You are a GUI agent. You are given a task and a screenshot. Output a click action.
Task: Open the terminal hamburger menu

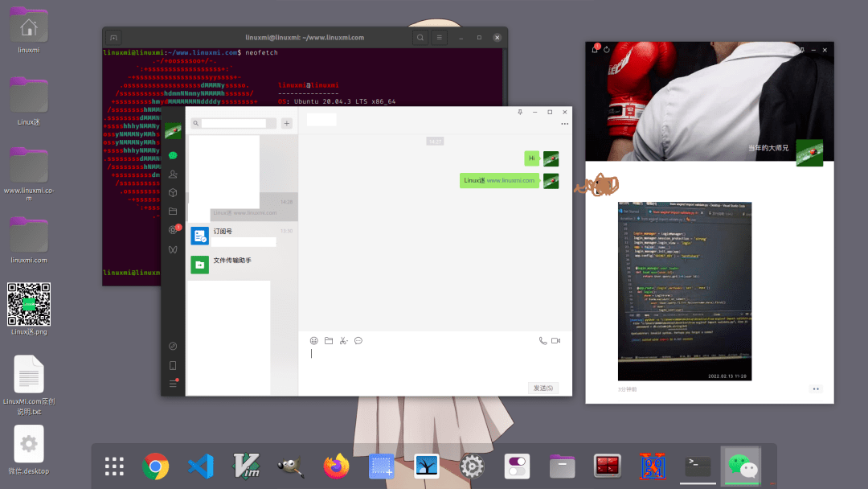point(439,38)
